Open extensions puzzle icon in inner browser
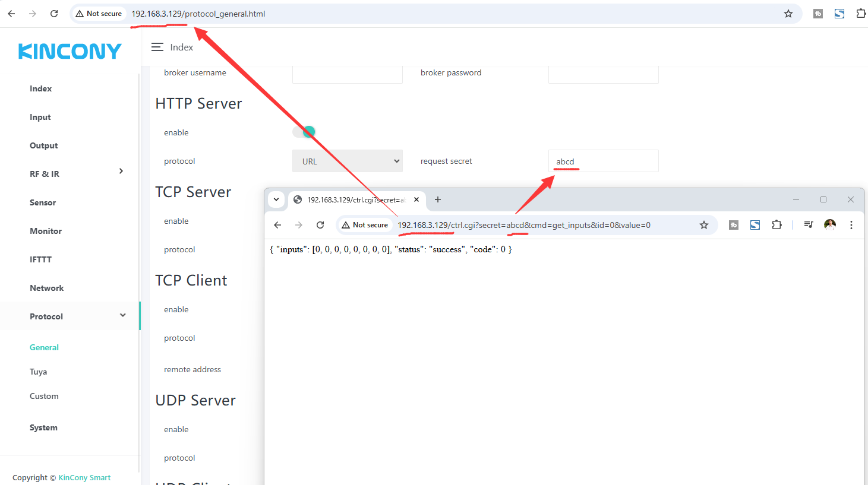868x485 pixels. coord(777,225)
